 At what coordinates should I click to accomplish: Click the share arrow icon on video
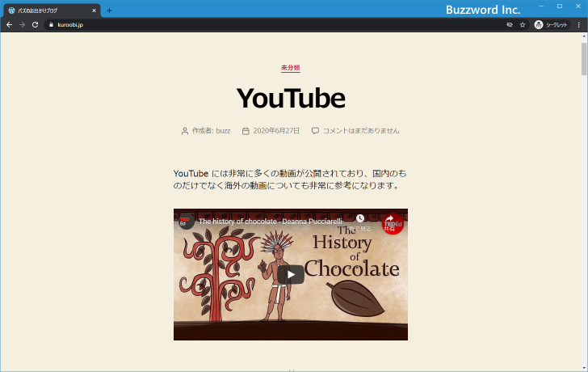click(389, 219)
